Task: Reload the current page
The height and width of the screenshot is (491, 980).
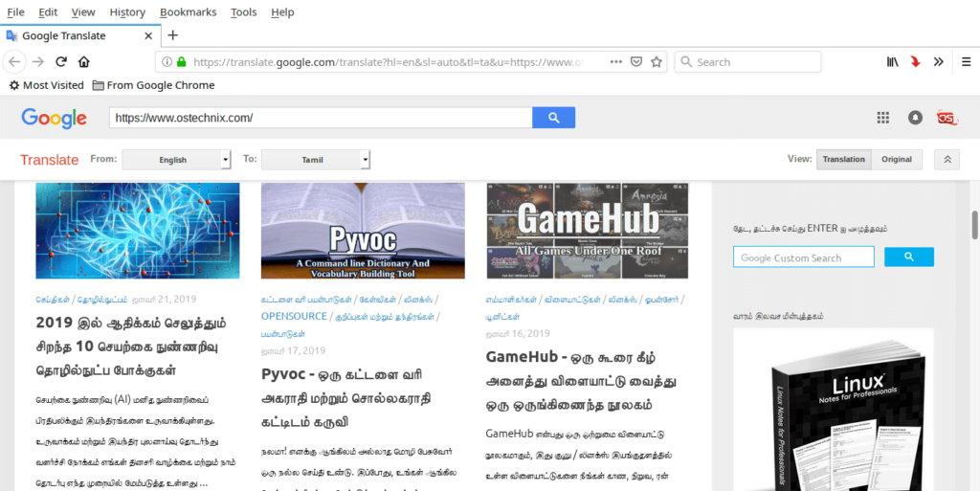Action: (x=61, y=61)
